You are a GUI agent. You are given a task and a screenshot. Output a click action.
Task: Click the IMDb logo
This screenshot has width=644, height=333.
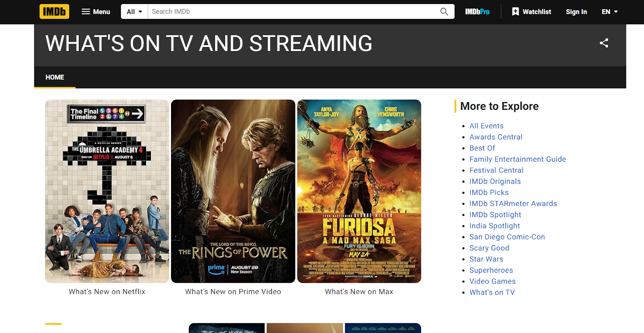[x=54, y=12]
